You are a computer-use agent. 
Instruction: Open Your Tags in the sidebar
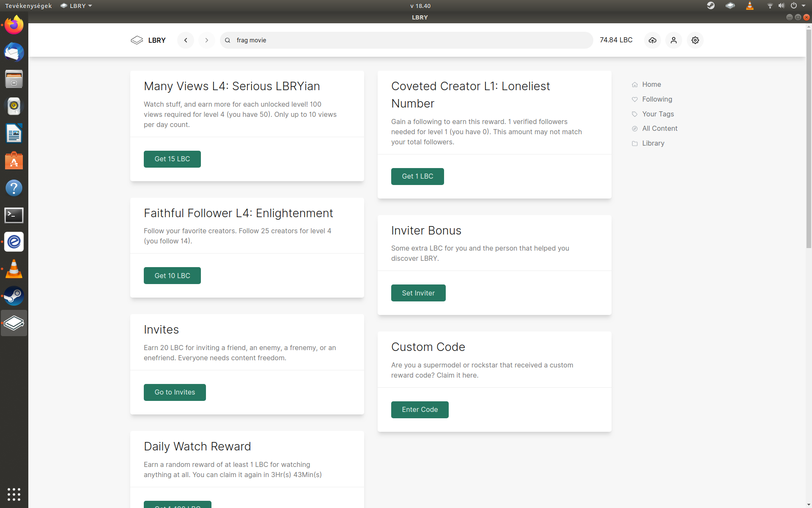coord(658,114)
